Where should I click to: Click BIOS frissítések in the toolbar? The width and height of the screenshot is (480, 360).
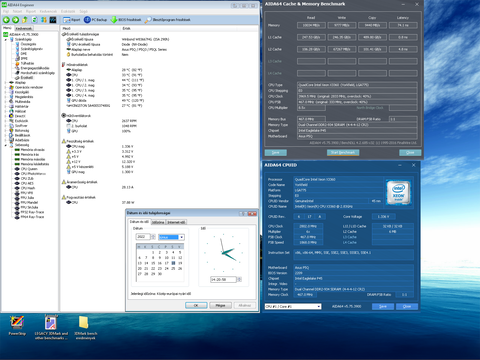coord(126,20)
